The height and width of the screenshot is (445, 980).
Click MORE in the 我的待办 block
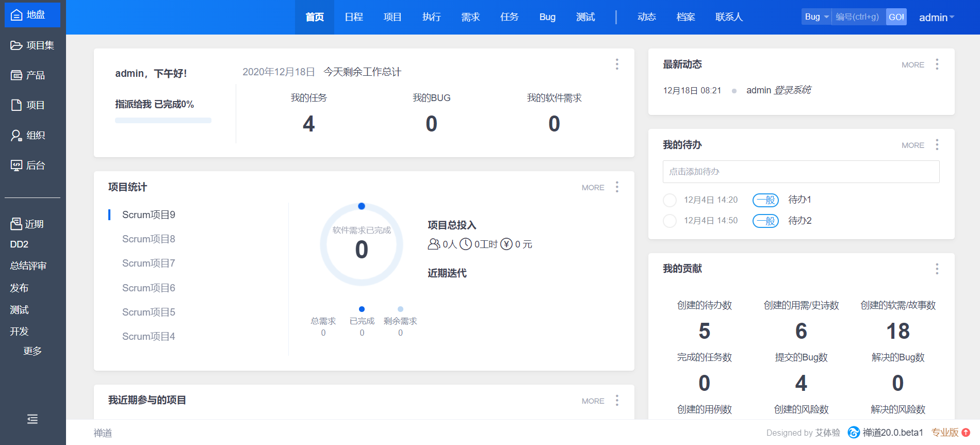(x=913, y=145)
